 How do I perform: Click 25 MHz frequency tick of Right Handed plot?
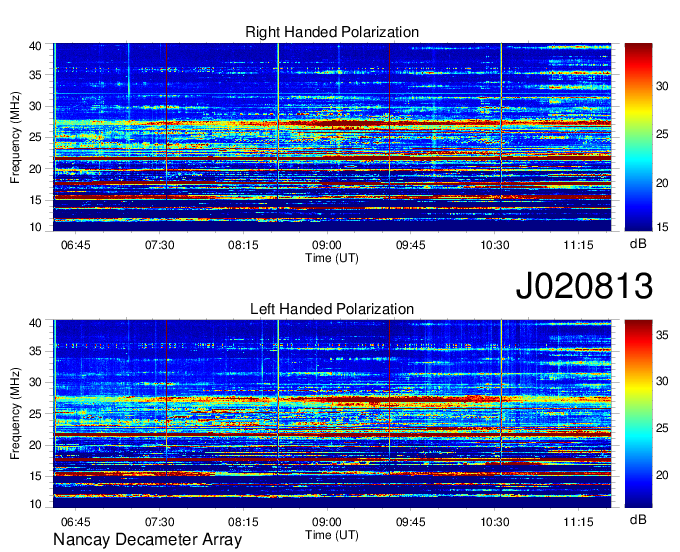(35, 137)
